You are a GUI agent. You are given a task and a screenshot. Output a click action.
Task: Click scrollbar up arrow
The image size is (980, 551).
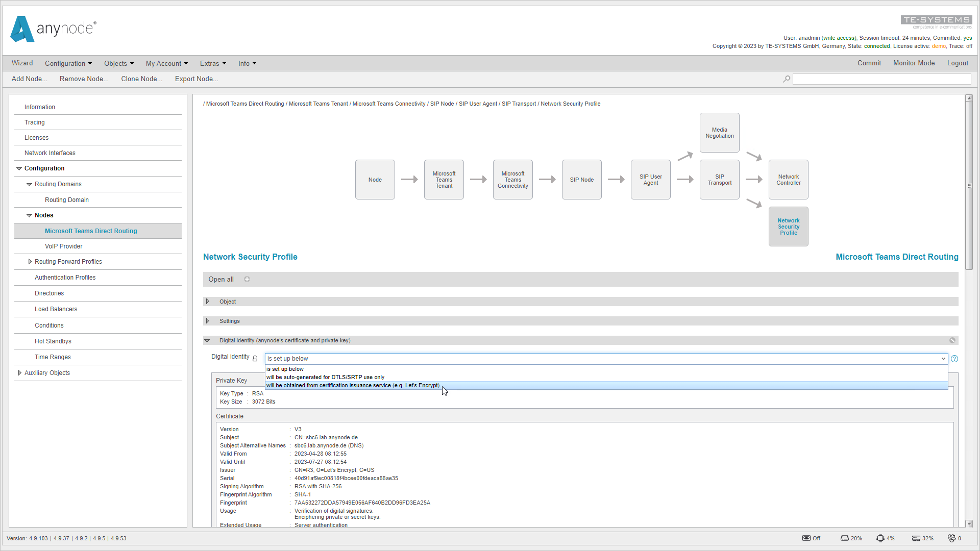pyautogui.click(x=969, y=98)
